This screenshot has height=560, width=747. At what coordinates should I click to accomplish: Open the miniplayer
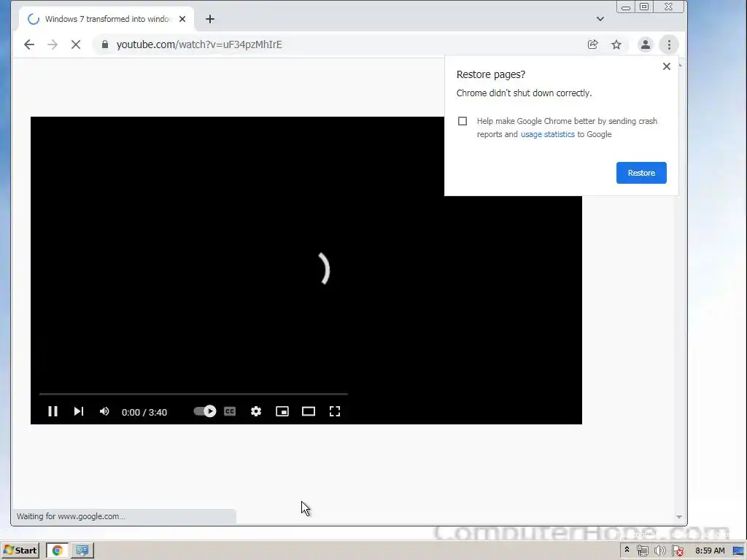[282, 411]
